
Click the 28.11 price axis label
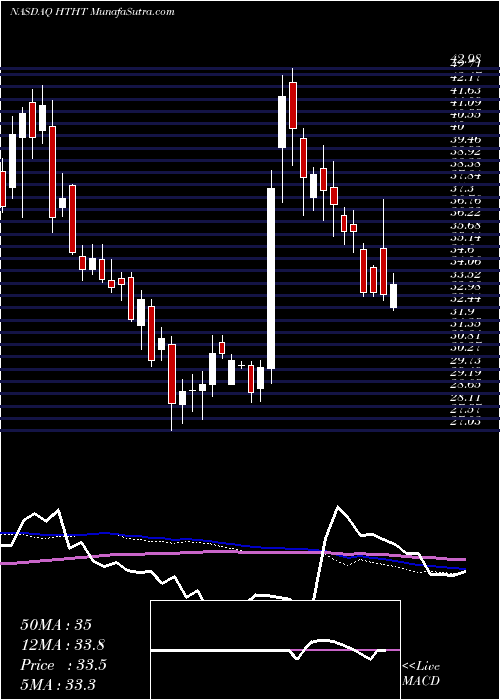(x=465, y=398)
